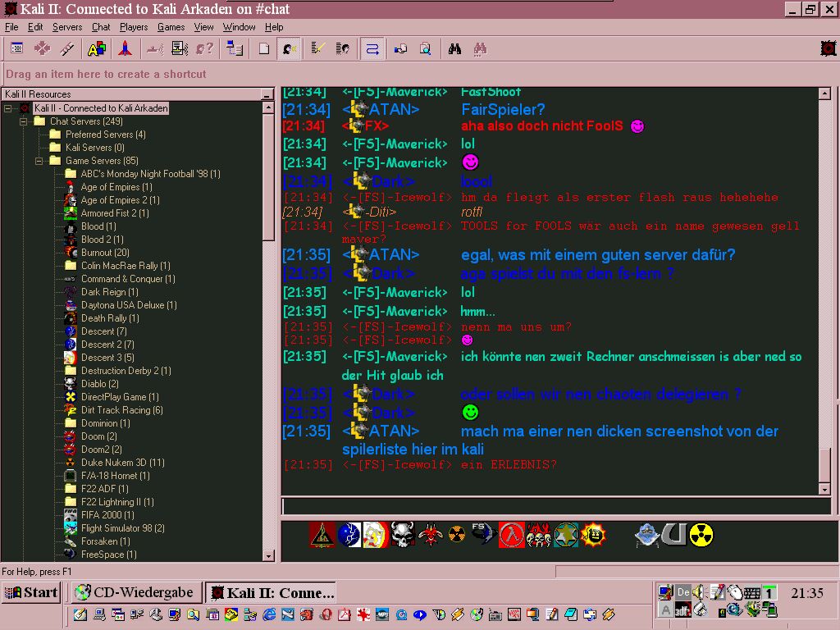Toggle the pressed blue word-wrap arrow button
The width and height of the screenshot is (840, 630).
click(372, 49)
